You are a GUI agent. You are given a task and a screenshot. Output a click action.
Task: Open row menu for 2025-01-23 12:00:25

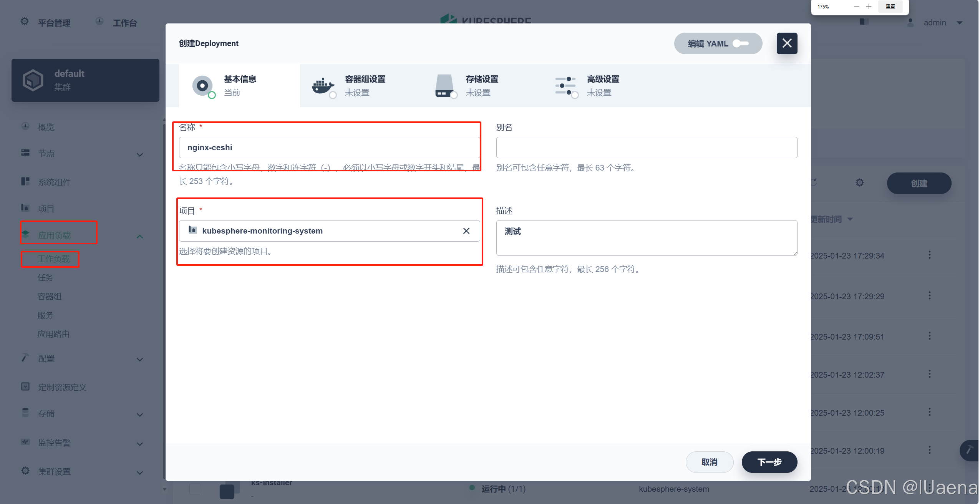point(930,412)
